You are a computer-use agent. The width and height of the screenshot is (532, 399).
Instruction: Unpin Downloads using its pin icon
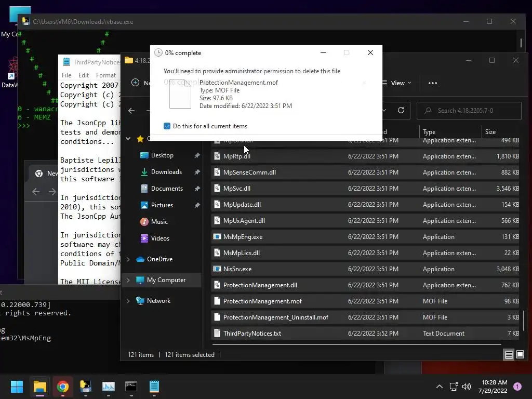pyautogui.click(x=197, y=172)
